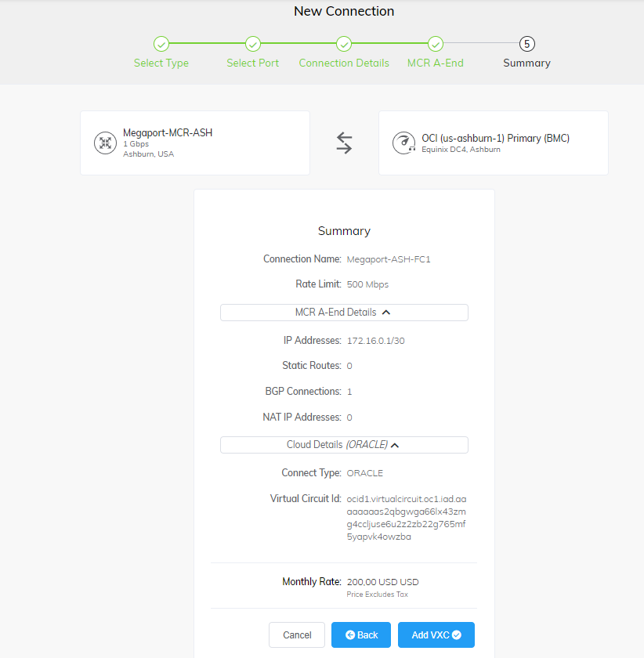Image resolution: width=644 pixels, height=658 pixels.
Task: Click the Price Excludes Tax note
Action: [x=377, y=595]
